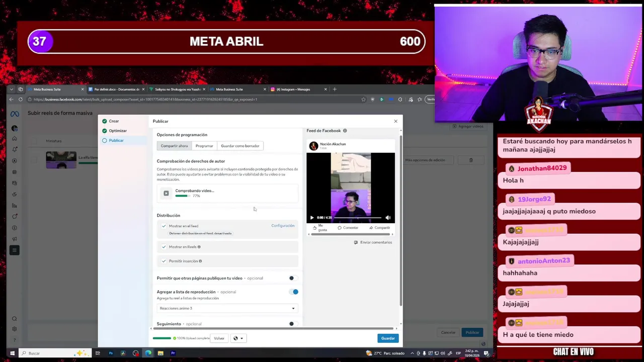Viewport: 644px width, 362px height.
Task: Open the All tools hamburger menu icon
Action: (15, 250)
